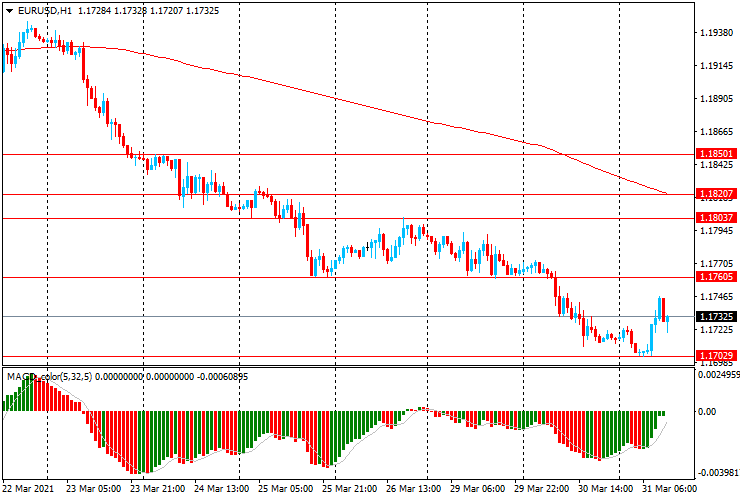Screen dimensions: 740x500
Task: Click the MACD_color(5,32,5) indicator label
Action: coord(51,377)
